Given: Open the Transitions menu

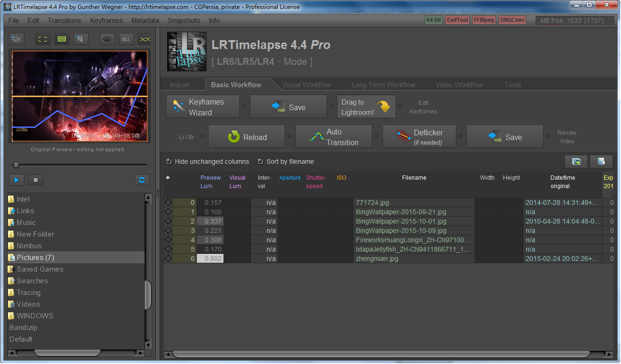Looking at the screenshot, I should [64, 21].
